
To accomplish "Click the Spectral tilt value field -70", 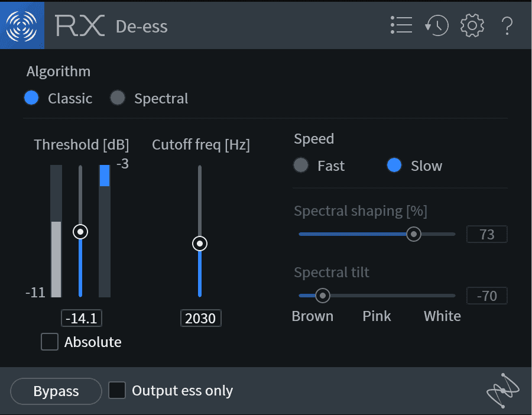I will 487,296.
